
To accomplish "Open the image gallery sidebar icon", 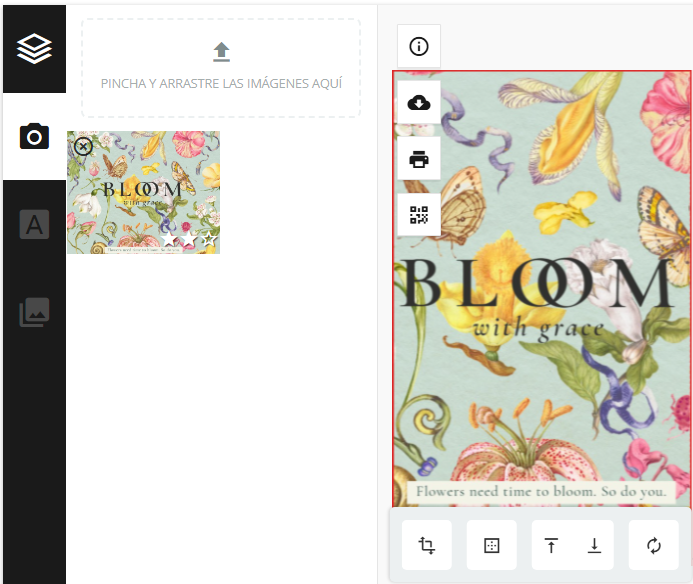I will tap(34, 312).
